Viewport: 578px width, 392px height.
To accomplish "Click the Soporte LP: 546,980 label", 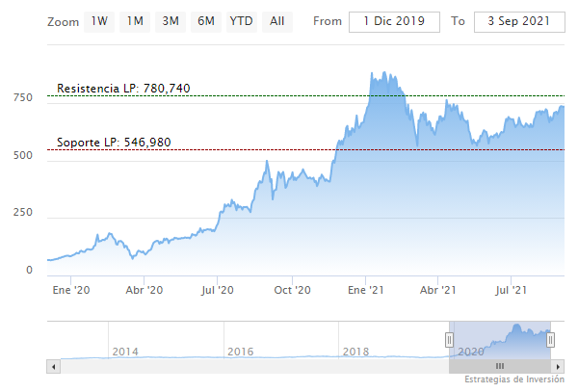I will tap(114, 143).
